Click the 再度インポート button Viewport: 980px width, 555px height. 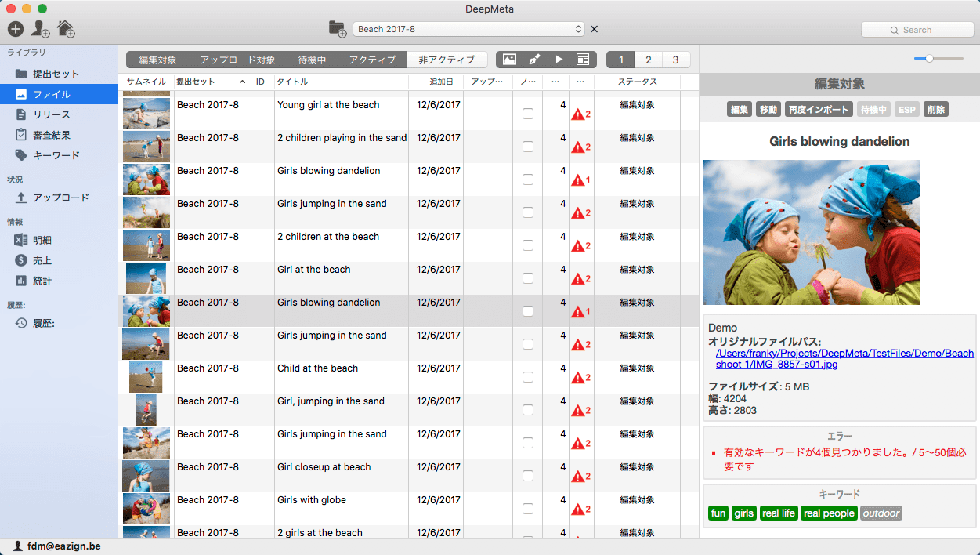click(819, 109)
